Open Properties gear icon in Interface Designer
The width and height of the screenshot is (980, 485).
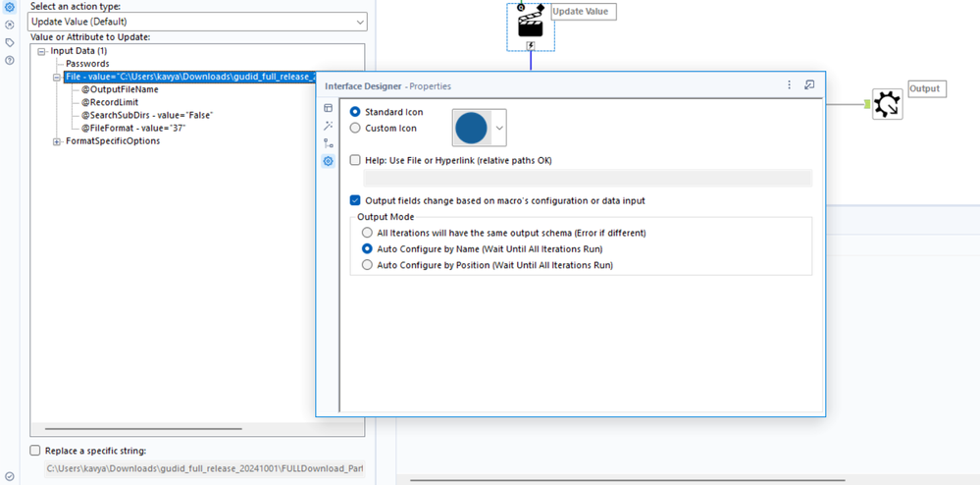pyautogui.click(x=328, y=161)
